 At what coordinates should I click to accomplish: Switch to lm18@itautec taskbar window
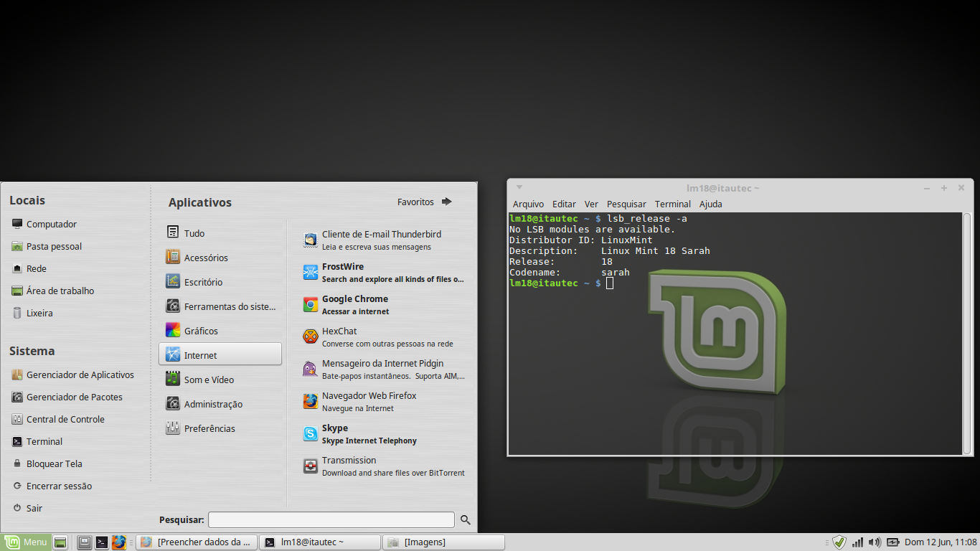coord(320,542)
